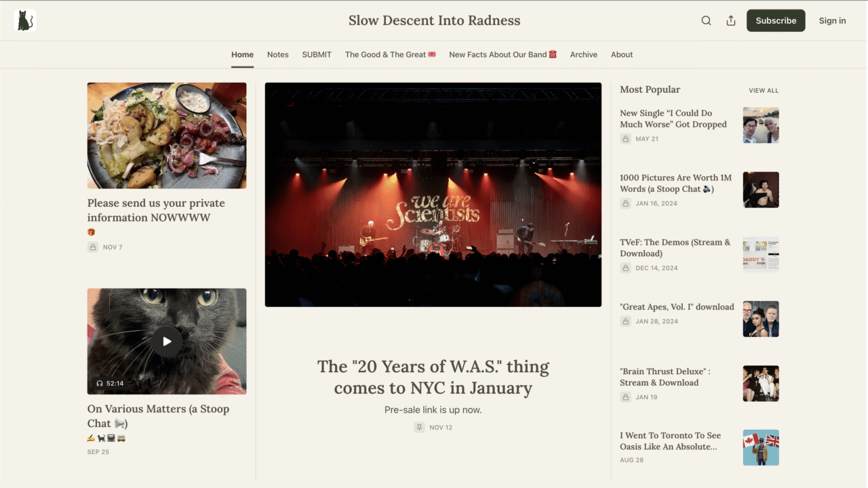The height and width of the screenshot is (488, 868).
Task: Open The Good & The Great tab
Action: [x=390, y=55]
